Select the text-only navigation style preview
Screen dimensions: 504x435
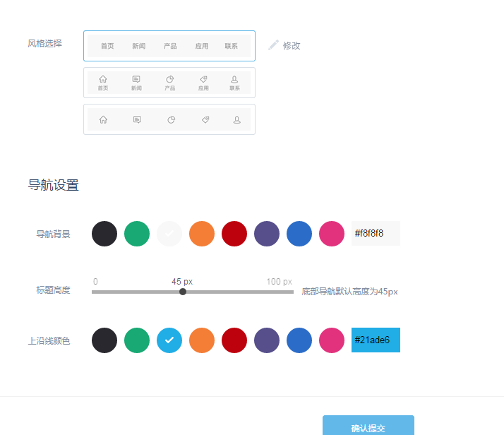click(x=169, y=46)
